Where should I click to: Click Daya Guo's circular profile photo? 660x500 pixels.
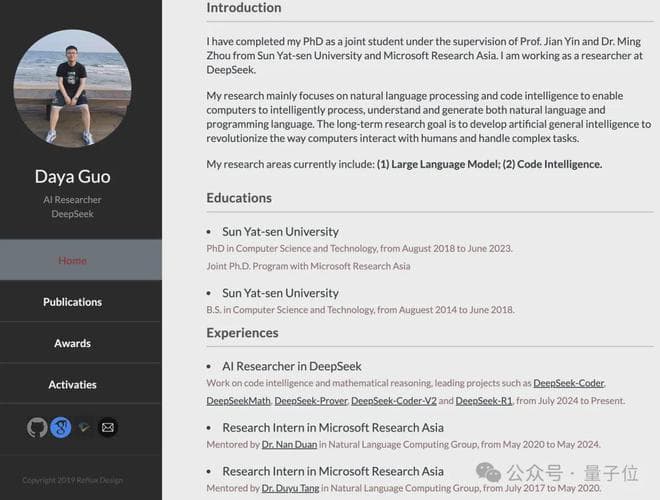coord(72,88)
